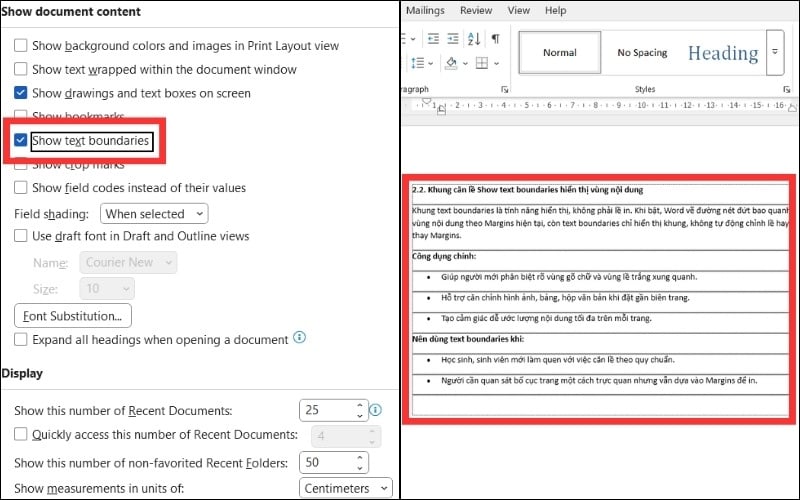This screenshot has height=500, width=800.
Task: Decrease the Recent Folders number
Action: click(360, 468)
